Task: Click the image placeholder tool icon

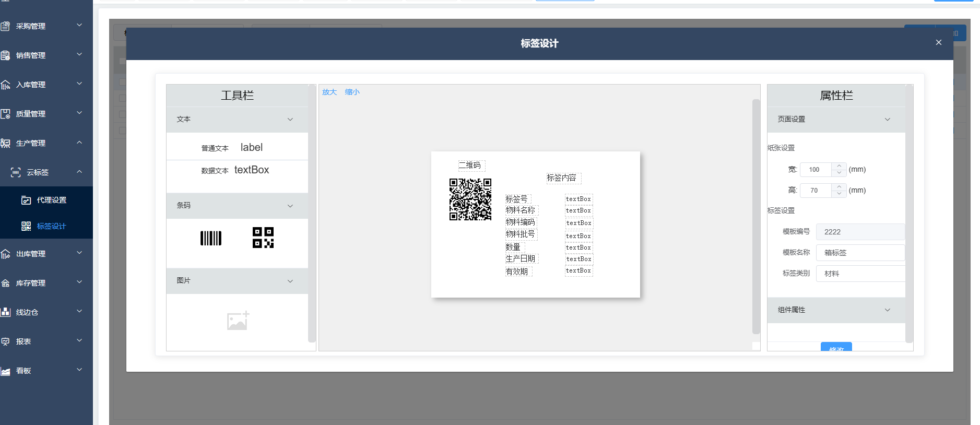Action: pyautogui.click(x=238, y=321)
